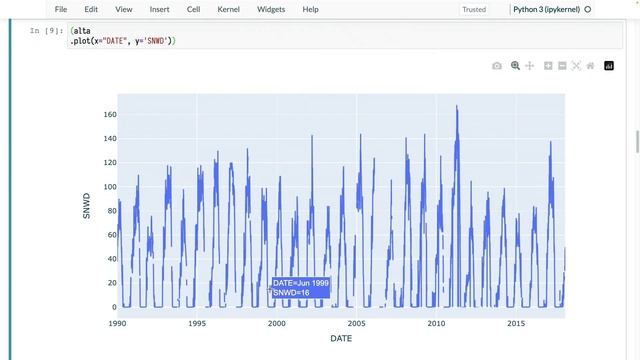Click the 2005 x-axis tick label

(356, 324)
